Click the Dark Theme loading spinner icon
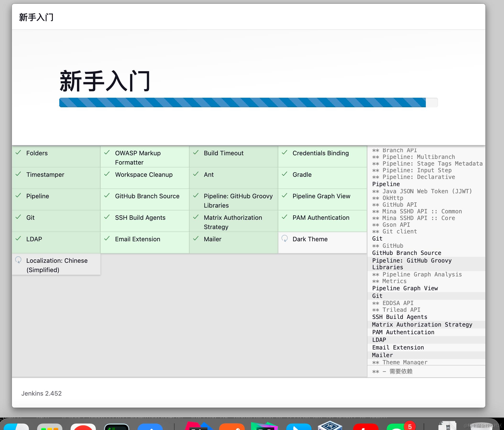Image resolution: width=504 pixels, height=430 pixels. click(284, 238)
